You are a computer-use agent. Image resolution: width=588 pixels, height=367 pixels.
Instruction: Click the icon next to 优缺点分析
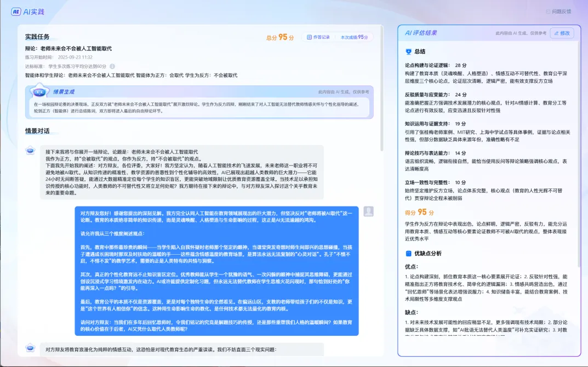pos(408,254)
